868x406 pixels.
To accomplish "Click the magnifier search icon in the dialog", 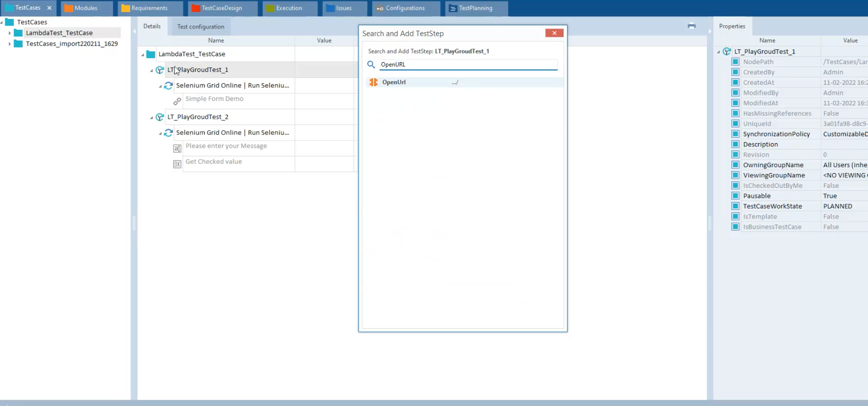I will pyautogui.click(x=371, y=65).
